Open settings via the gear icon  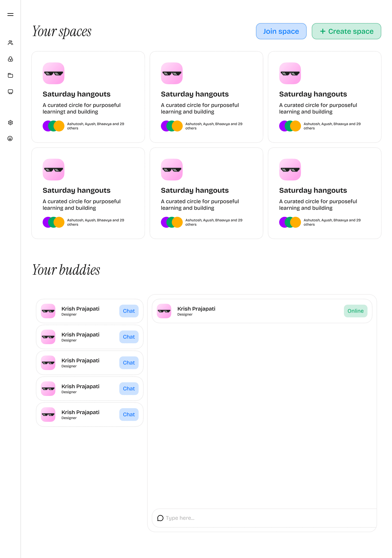point(10,123)
